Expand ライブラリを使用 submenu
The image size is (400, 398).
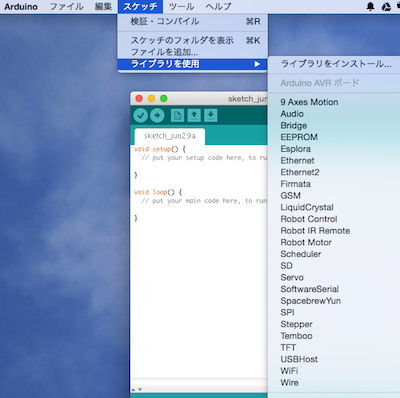(193, 64)
